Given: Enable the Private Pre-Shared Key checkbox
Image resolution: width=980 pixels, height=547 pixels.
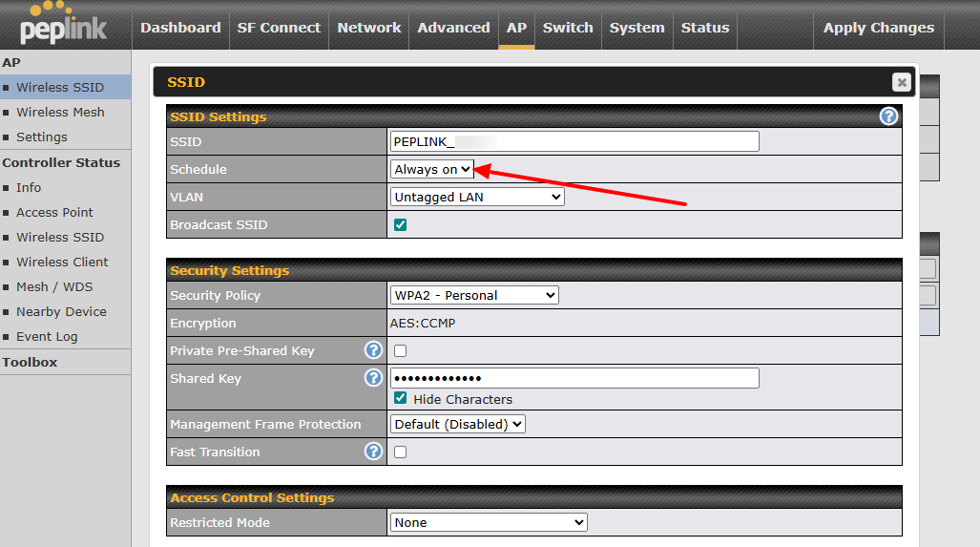Looking at the screenshot, I should (401, 350).
